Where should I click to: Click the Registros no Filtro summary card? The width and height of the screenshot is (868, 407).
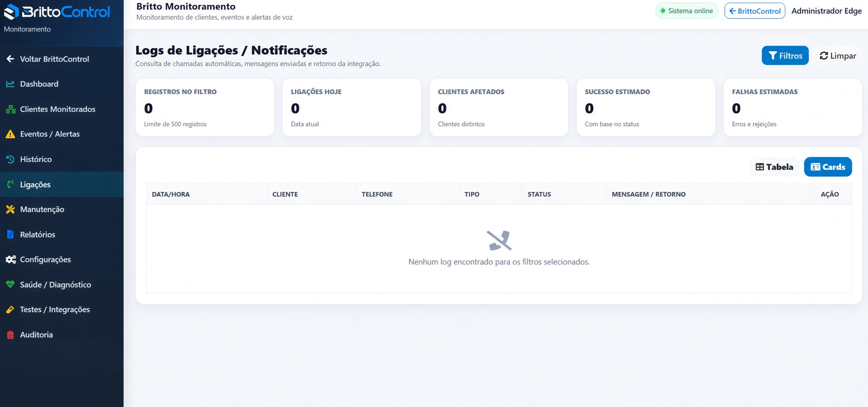[x=205, y=107]
